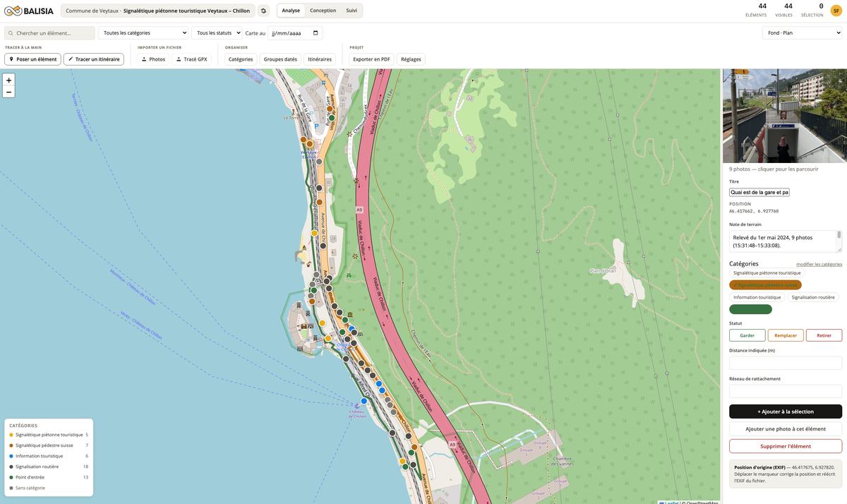Click the blue marker near Château de Chillon label
Viewport: 847px width, 504px height.
(x=364, y=401)
